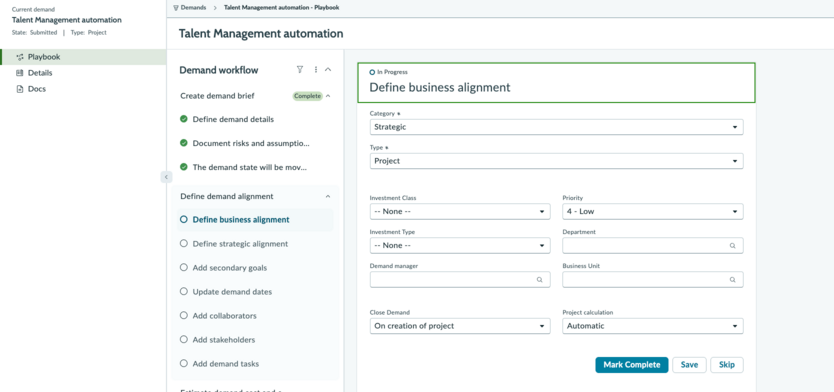Viewport: 834px width, 392px height.
Task: Collapse the Define demand alignment section
Action: (328, 196)
